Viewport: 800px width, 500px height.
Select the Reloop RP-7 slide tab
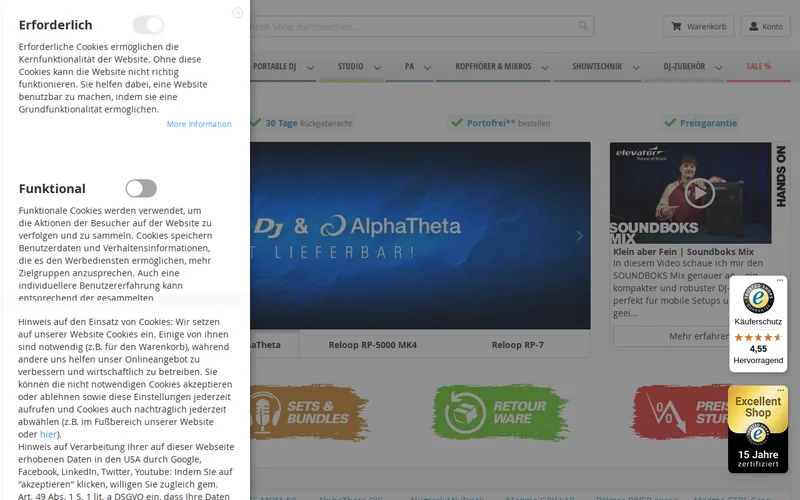pyautogui.click(x=517, y=345)
